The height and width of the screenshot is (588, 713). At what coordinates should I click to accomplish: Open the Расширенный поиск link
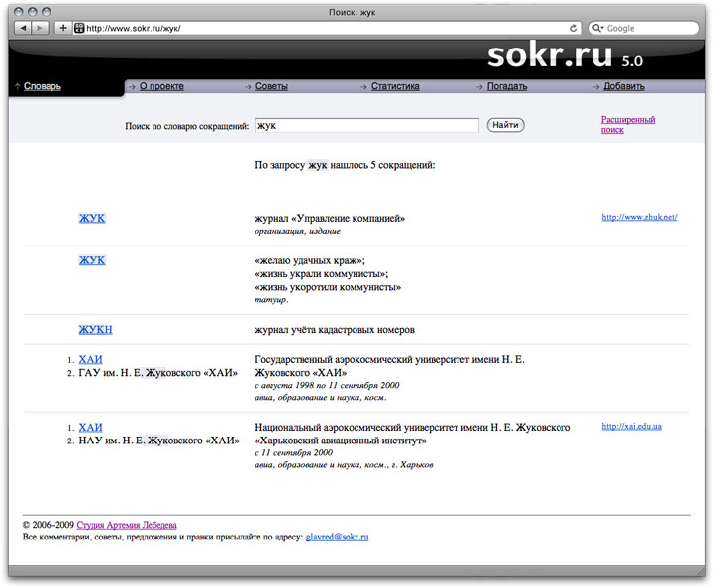[628, 124]
